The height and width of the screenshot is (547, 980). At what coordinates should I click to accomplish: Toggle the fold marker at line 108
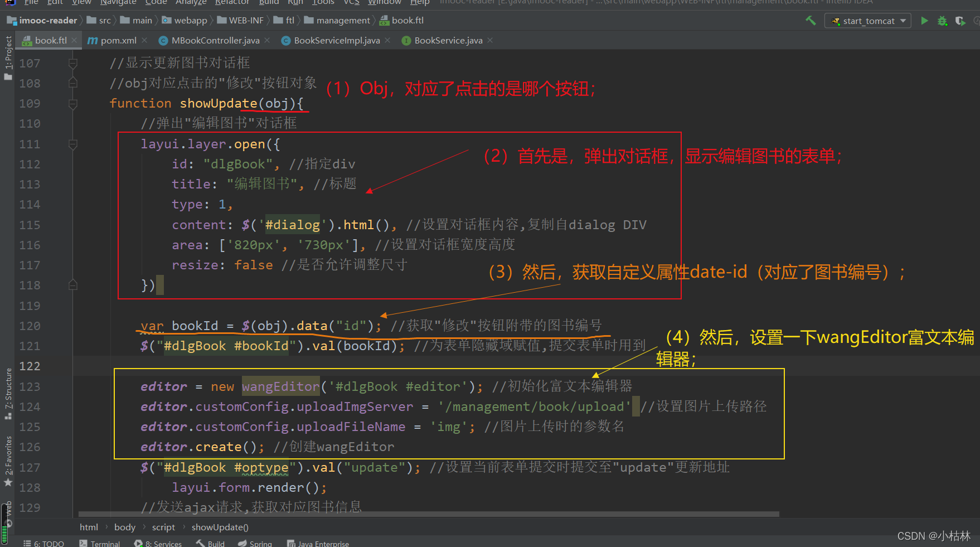[72, 83]
